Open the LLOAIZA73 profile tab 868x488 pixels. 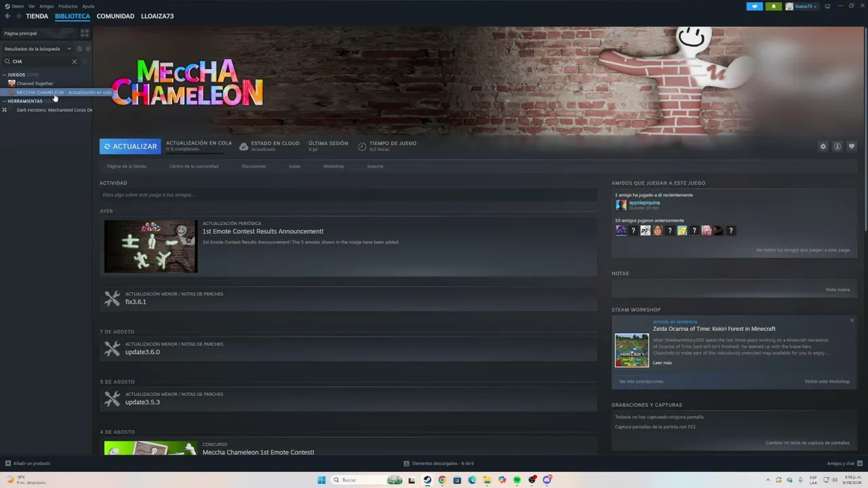157,16
